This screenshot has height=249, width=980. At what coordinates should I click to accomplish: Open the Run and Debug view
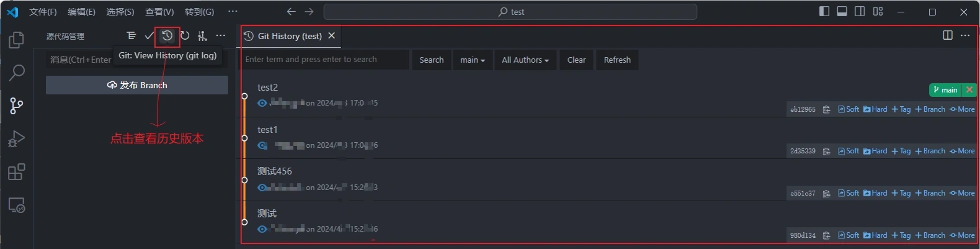click(17, 138)
